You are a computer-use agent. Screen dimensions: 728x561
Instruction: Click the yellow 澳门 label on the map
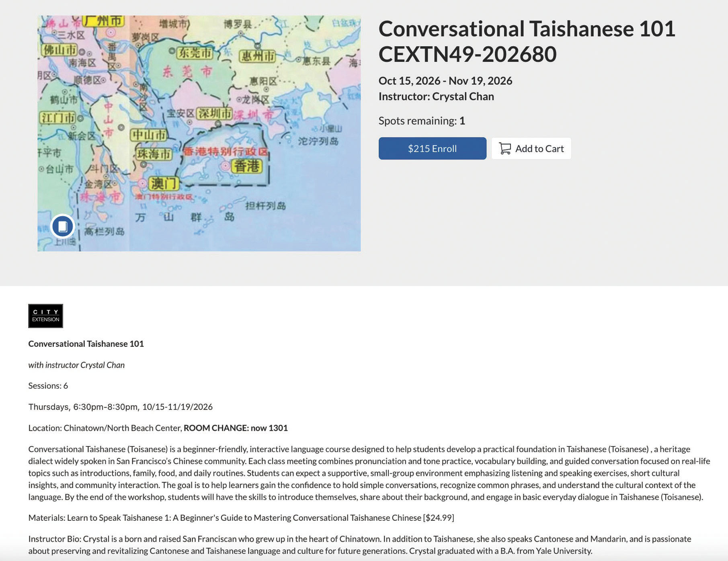tap(163, 184)
